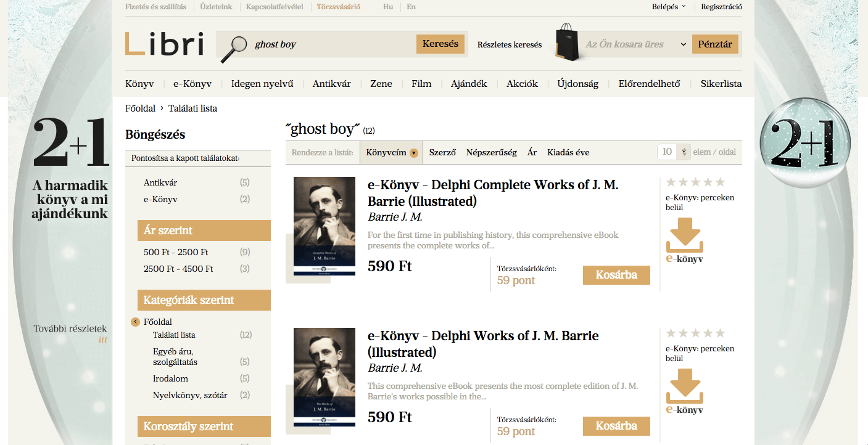This screenshot has height=445, width=868.
Task: Sort the list by Kiadás éve
Action: pos(568,152)
